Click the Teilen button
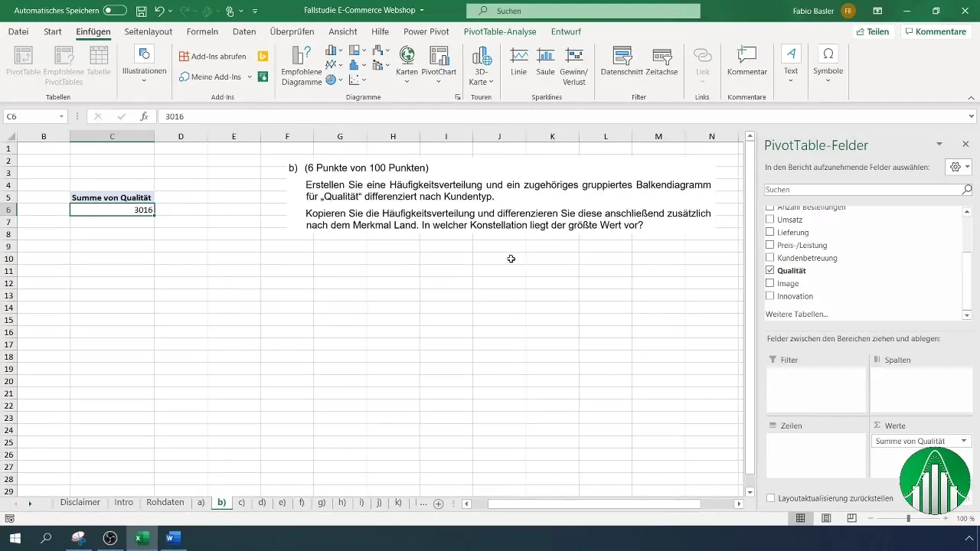 tap(873, 31)
